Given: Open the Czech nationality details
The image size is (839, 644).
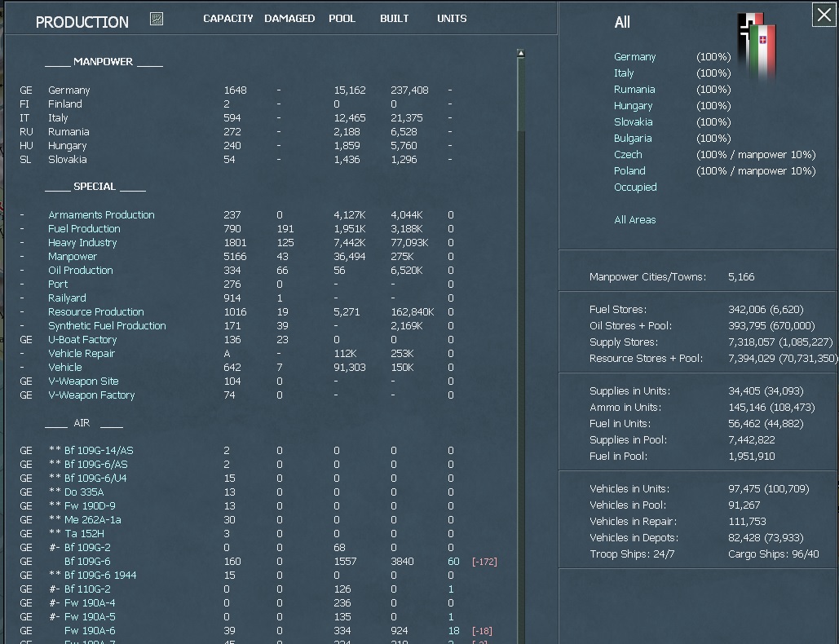Looking at the screenshot, I should click(x=628, y=154).
